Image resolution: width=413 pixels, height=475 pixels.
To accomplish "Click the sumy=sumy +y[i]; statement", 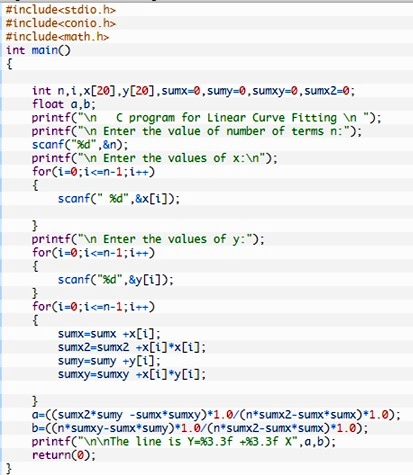I will [109, 361].
